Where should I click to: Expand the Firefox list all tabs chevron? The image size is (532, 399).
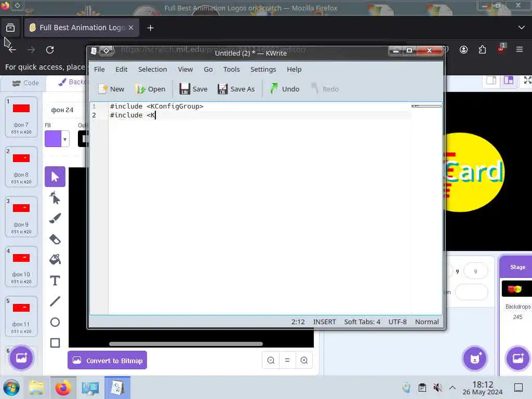522,28
